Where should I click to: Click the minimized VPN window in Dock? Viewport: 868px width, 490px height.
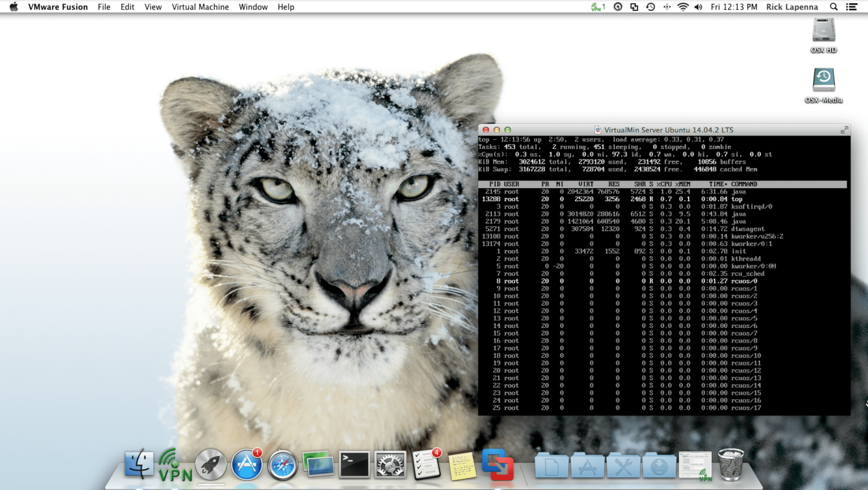(x=695, y=466)
